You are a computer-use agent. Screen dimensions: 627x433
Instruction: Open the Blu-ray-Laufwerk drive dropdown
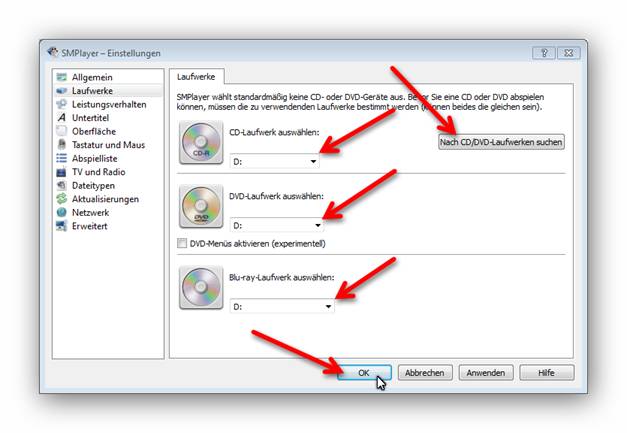(x=282, y=307)
